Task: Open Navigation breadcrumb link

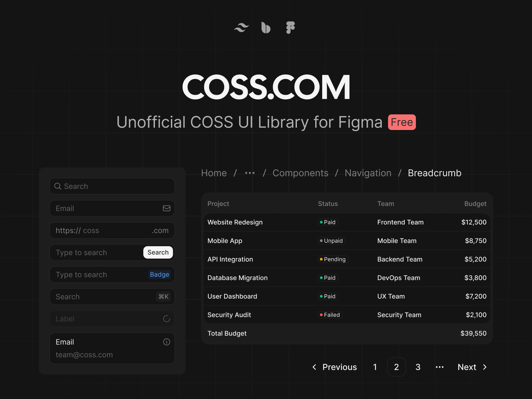Action: click(x=368, y=173)
